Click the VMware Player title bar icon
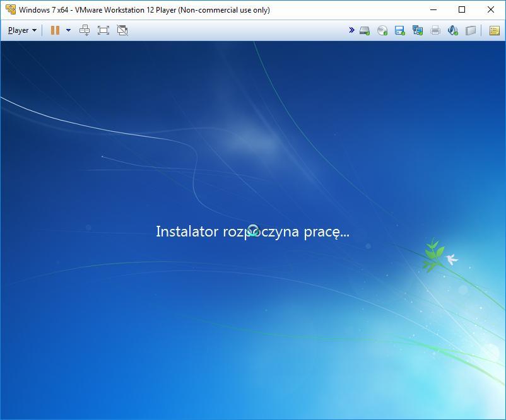This screenshot has width=506, height=420. [x=11, y=9]
